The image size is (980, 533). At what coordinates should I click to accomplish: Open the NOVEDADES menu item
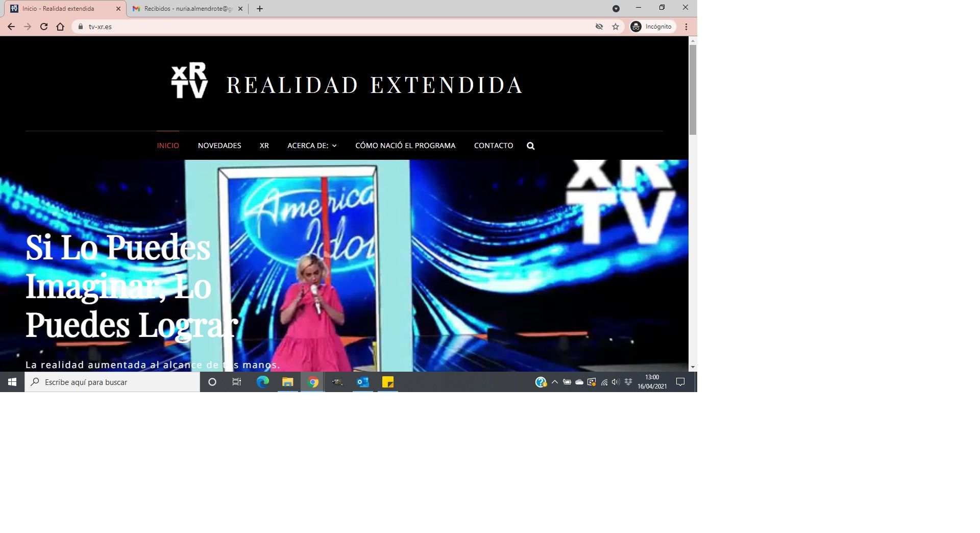tap(219, 146)
